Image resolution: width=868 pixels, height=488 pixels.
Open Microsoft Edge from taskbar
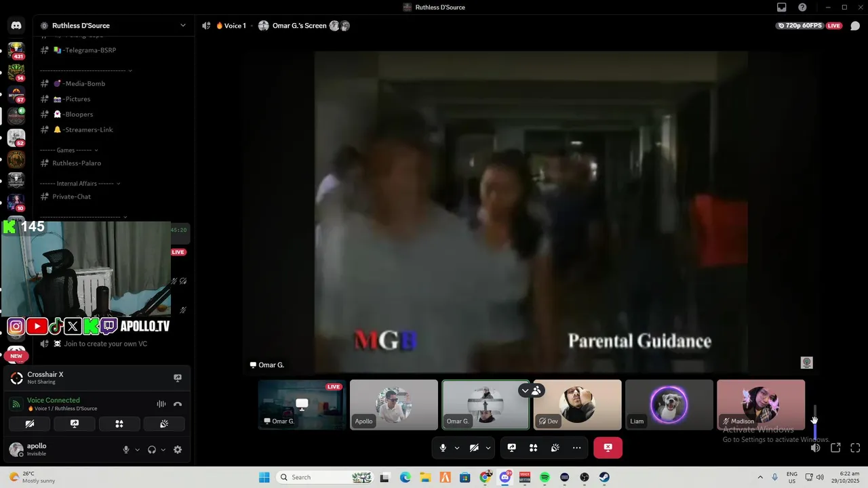point(406,477)
